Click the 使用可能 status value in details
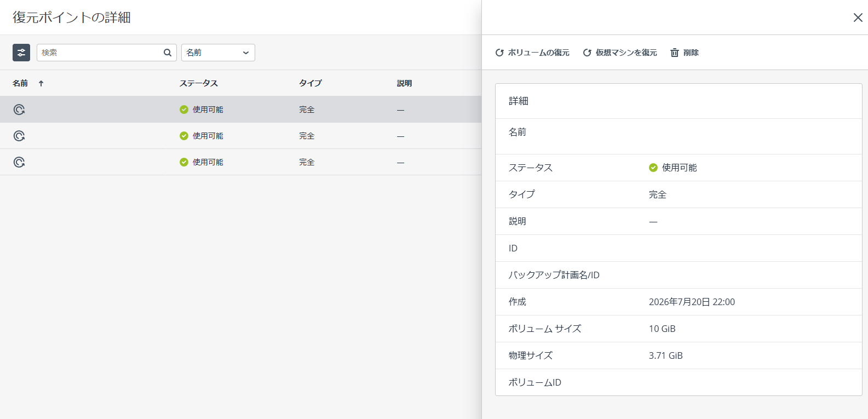 click(x=673, y=168)
